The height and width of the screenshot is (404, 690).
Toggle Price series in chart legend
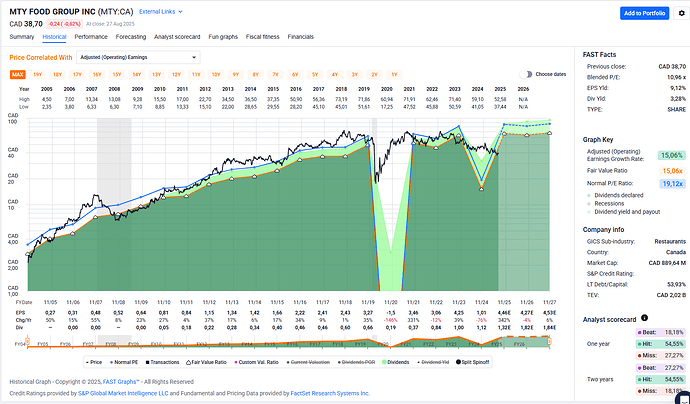[x=94, y=362]
